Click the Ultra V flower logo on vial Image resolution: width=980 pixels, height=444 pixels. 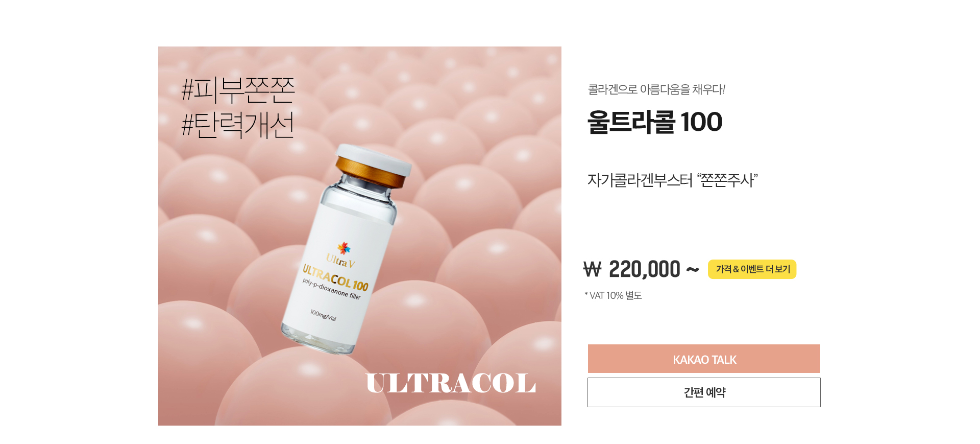point(344,248)
